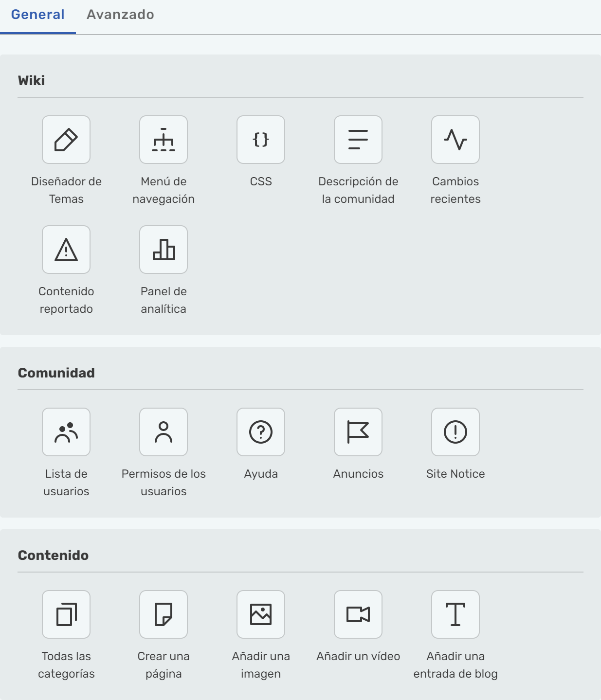The height and width of the screenshot is (700, 601).
Task: Switch to the Avanzado tab
Action: (120, 15)
